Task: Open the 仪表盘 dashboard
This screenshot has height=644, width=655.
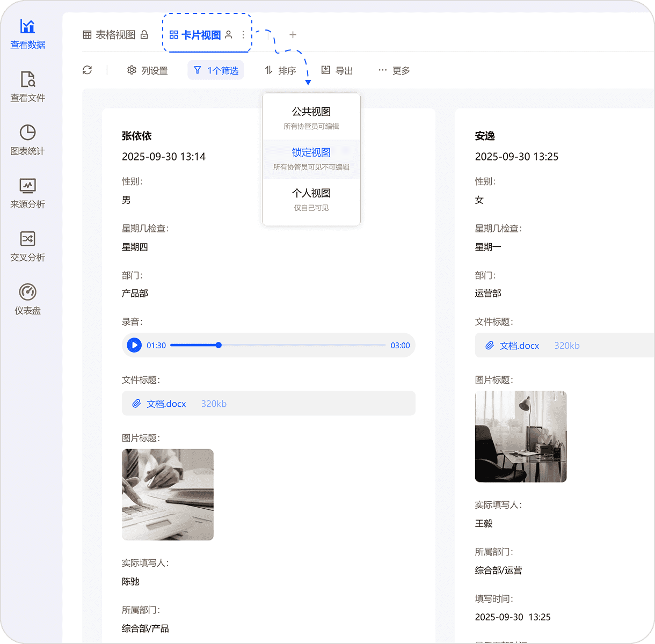Action: [x=27, y=299]
